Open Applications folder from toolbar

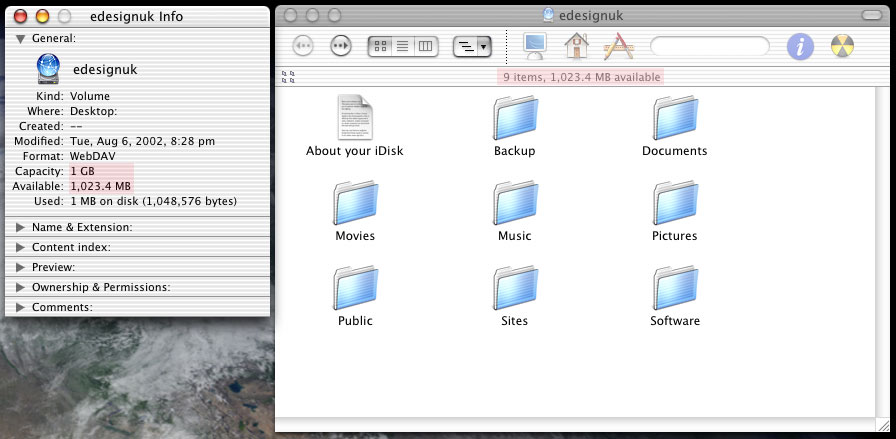pyautogui.click(x=618, y=46)
